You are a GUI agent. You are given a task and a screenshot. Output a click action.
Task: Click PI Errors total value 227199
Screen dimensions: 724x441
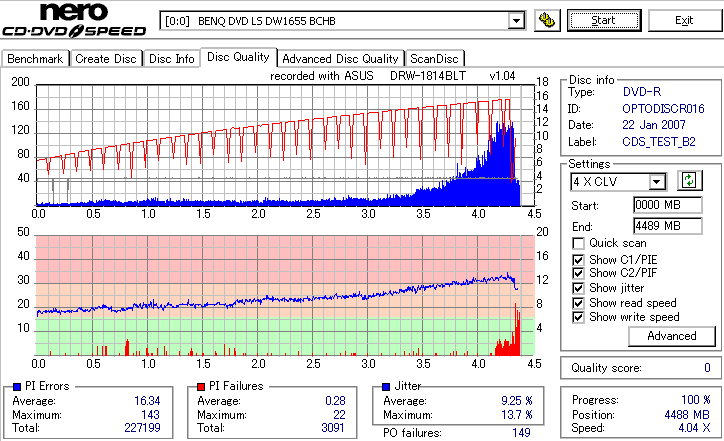[x=142, y=428]
